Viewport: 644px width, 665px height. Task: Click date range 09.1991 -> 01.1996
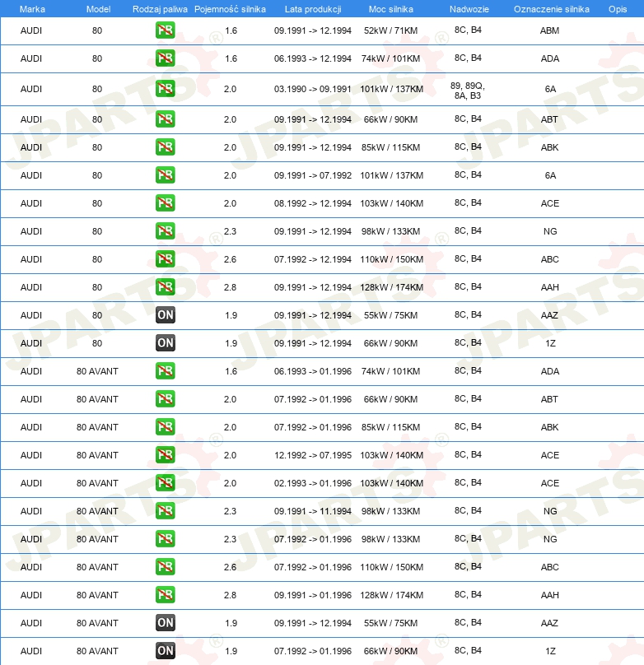pyautogui.click(x=313, y=595)
